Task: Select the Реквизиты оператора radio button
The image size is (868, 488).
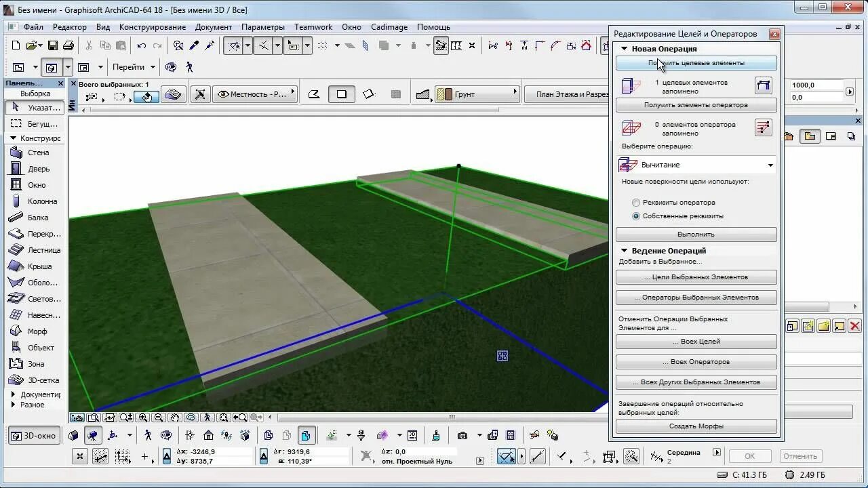Action: [x=636, y=203]
